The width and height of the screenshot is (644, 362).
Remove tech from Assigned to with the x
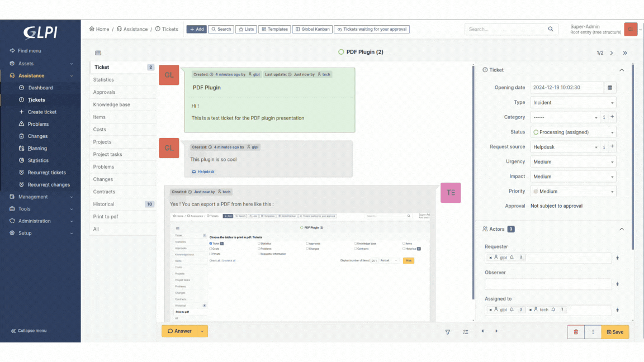531,309
